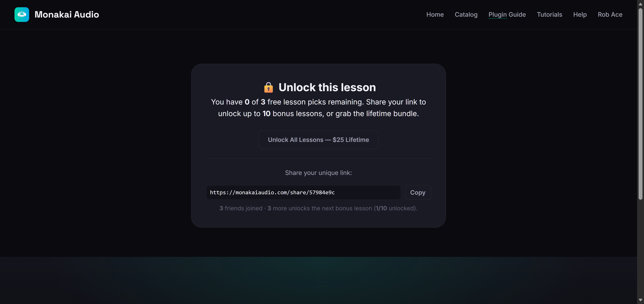Click the '3 friends joined' status text
Screen dimensions: 644x304
click(241, 208)
